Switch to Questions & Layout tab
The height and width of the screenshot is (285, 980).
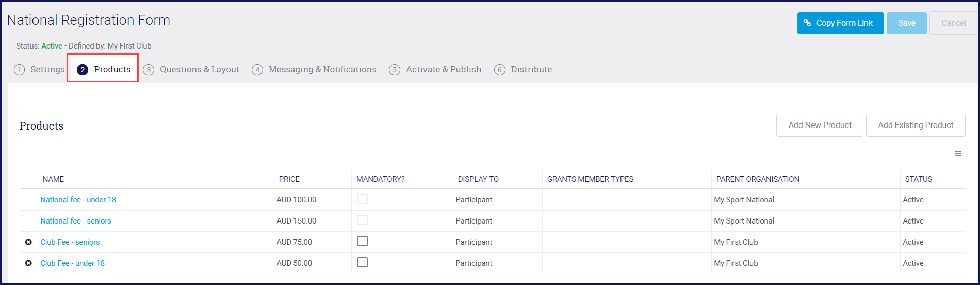[191, 70]
